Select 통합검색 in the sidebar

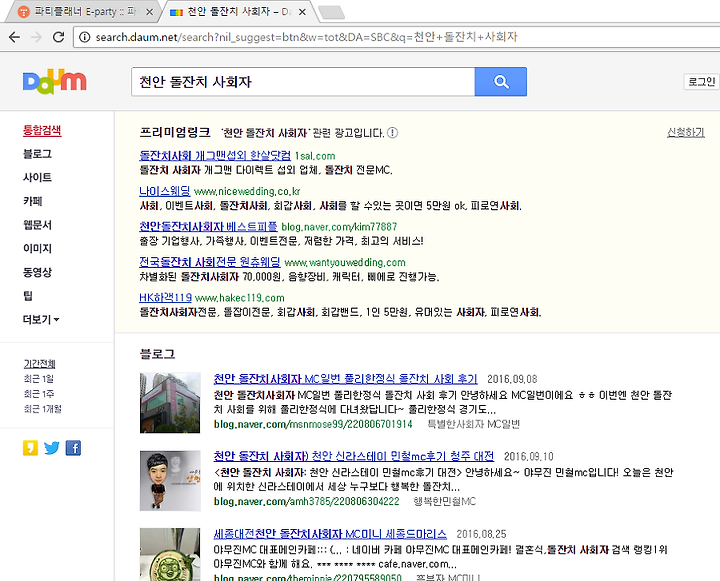[x=42, y=130]
